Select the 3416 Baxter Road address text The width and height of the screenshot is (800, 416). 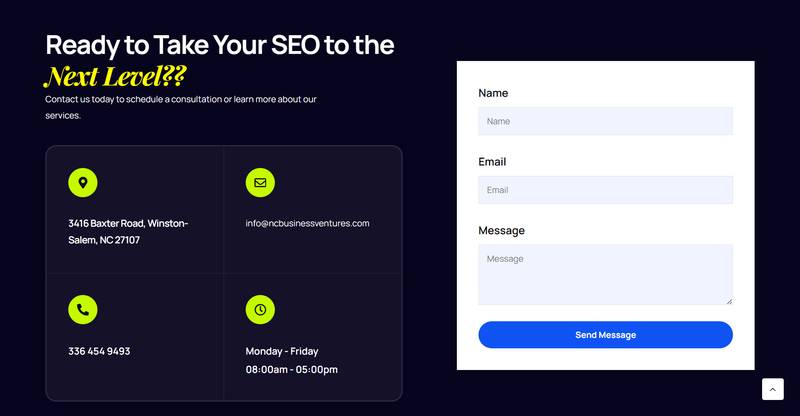point(128,232)
